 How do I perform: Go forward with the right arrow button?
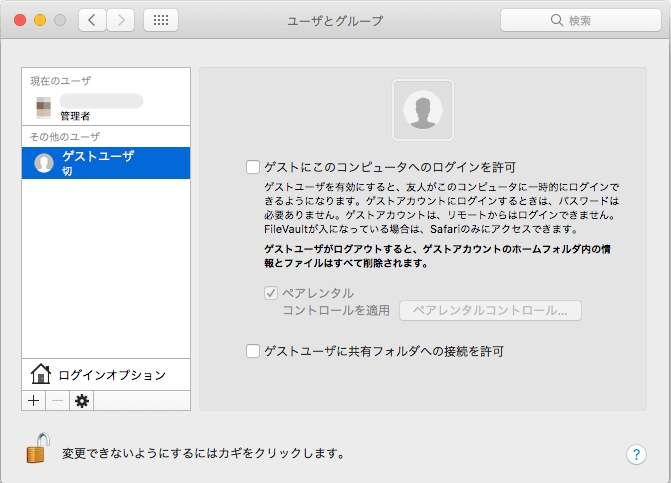coord(121,20)
